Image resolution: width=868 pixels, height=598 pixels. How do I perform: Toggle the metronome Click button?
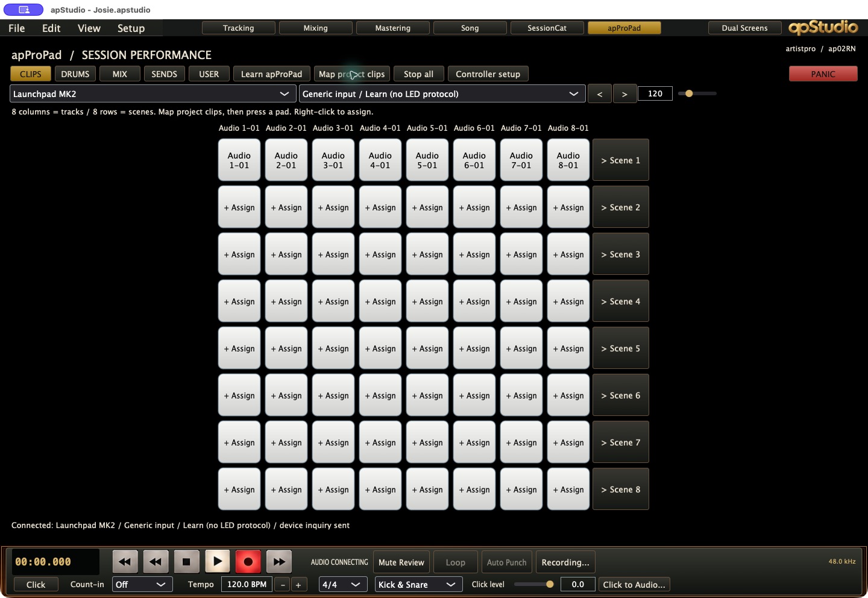tap(36, 585)
